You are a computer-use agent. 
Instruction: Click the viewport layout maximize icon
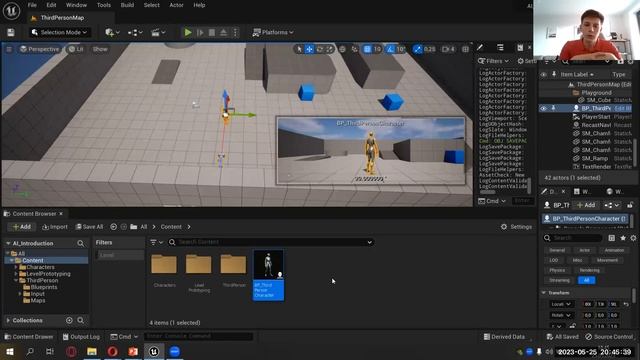pos(465,49)
